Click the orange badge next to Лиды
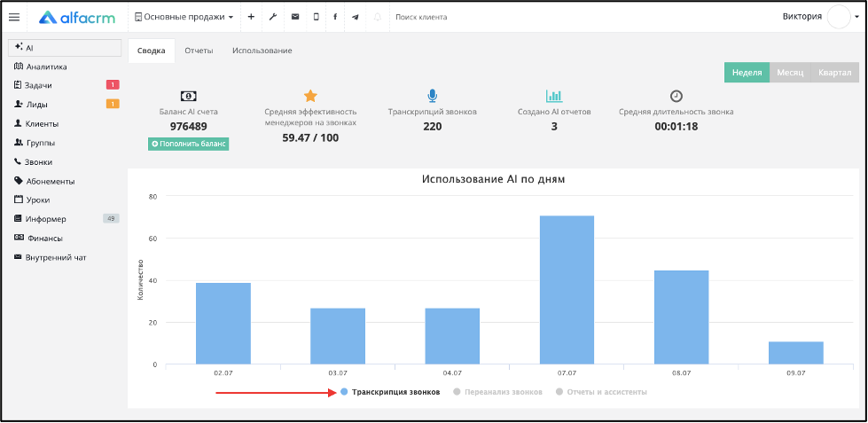This screenshot has height=423, width=868. coord(113,104)
